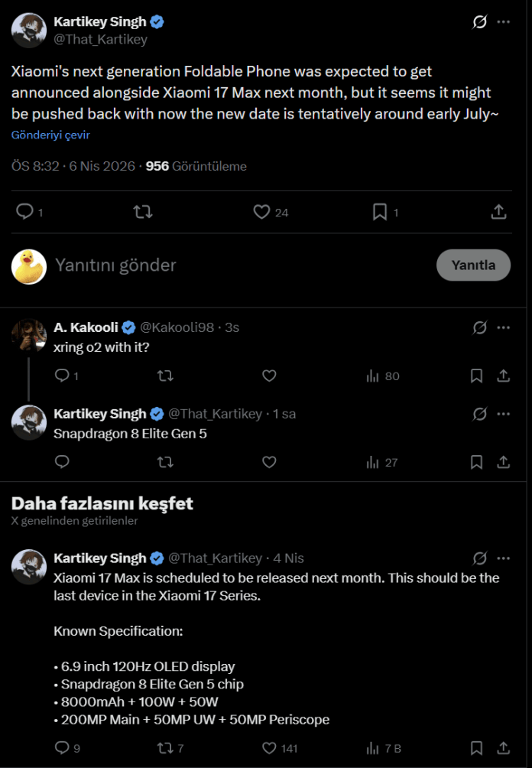Open more options menu on main tweet
Viewport: 532px width, 768px height.
504,22
